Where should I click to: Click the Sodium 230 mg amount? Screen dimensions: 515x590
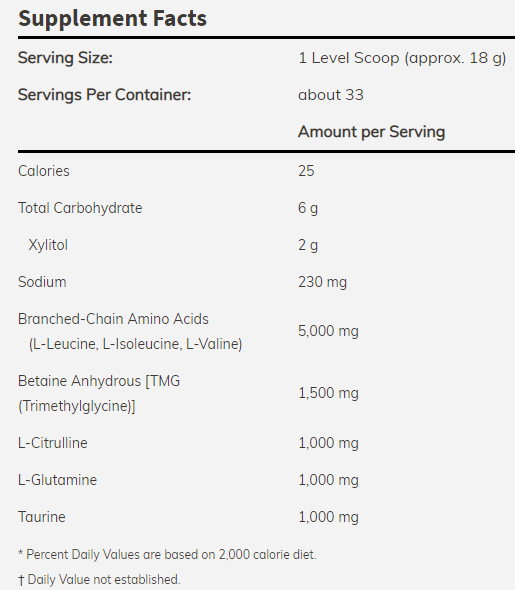(322, 282)
